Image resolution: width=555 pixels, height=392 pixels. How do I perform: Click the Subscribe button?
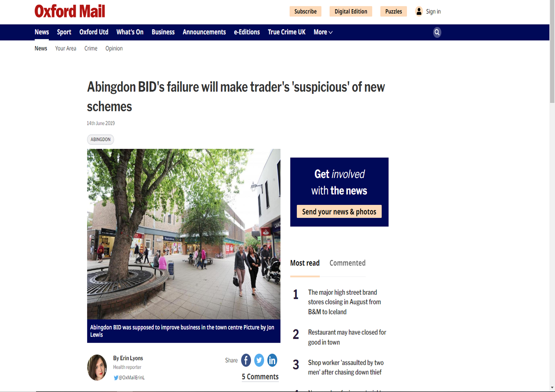(305, 11)
